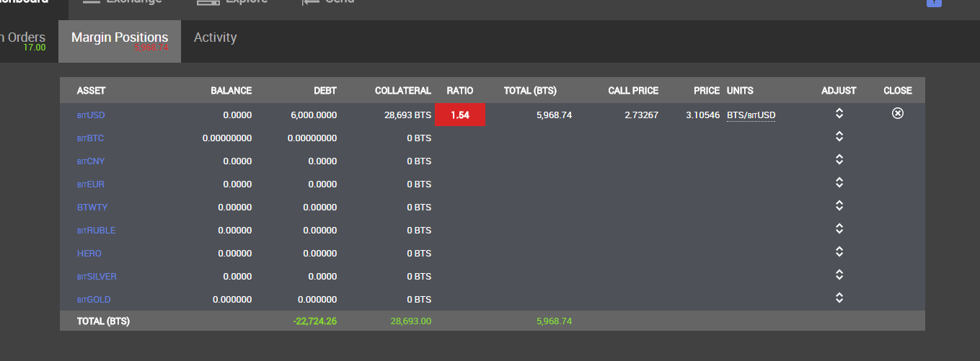Select the bitBTC 0.00000000 balance value
The height and width of the screenshot is (361, 980).
click(x=227, y=138)
